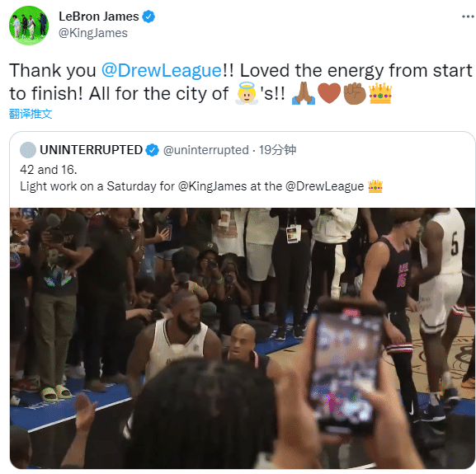Screen dimensions: 476x474
Task: Open the quoted tweet text '42 and 16.'
Action: pos(49,170)
